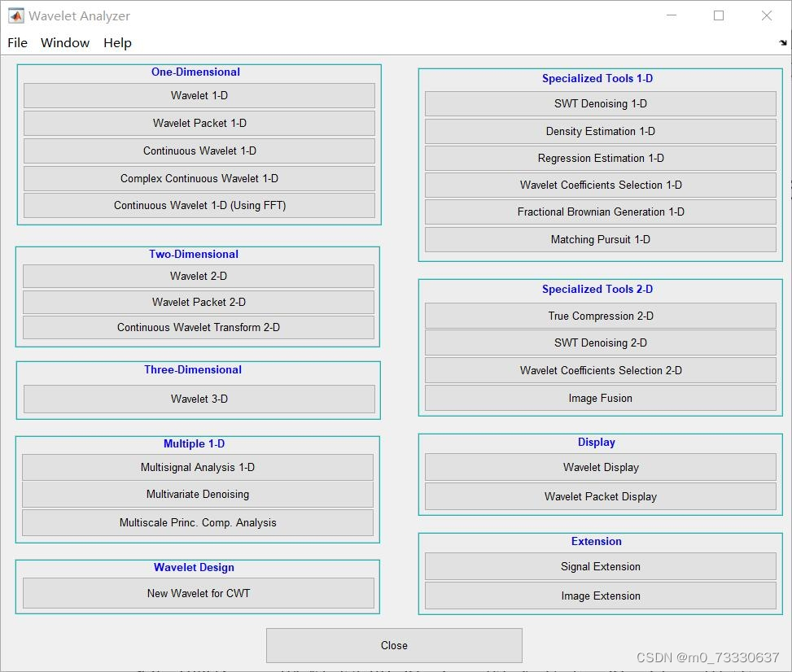Start Multivariate Denoising
Viewport: 792px width, 672px height.
198,495
